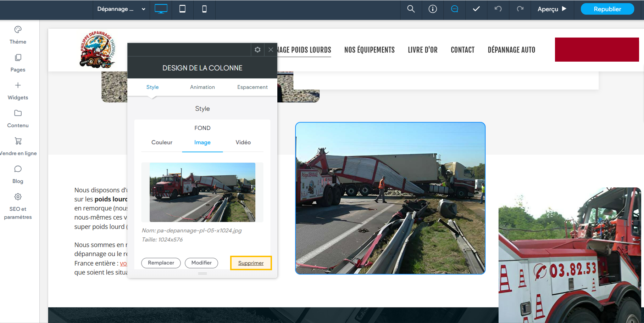The width and height of the screenshot is (644, 323).
Task: Open Pages in left sidebar
Action: [x=18, y=63]
